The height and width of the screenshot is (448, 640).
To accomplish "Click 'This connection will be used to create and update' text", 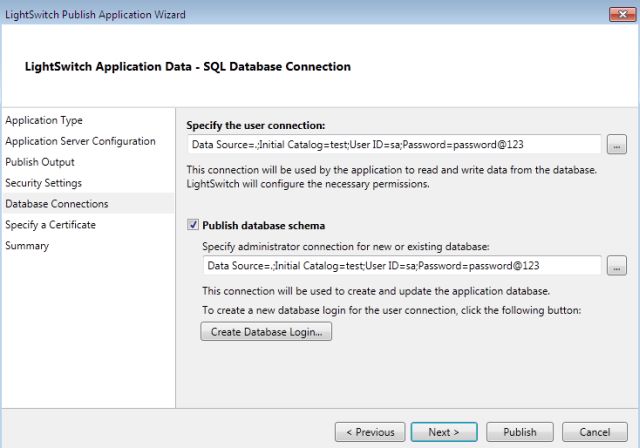I will pyautogui.click(x=376, y=291).
